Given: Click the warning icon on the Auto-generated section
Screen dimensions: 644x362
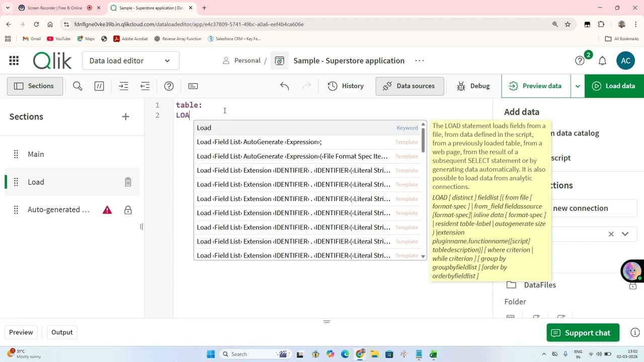Looking at the screenshot, I should pos(107,210).
